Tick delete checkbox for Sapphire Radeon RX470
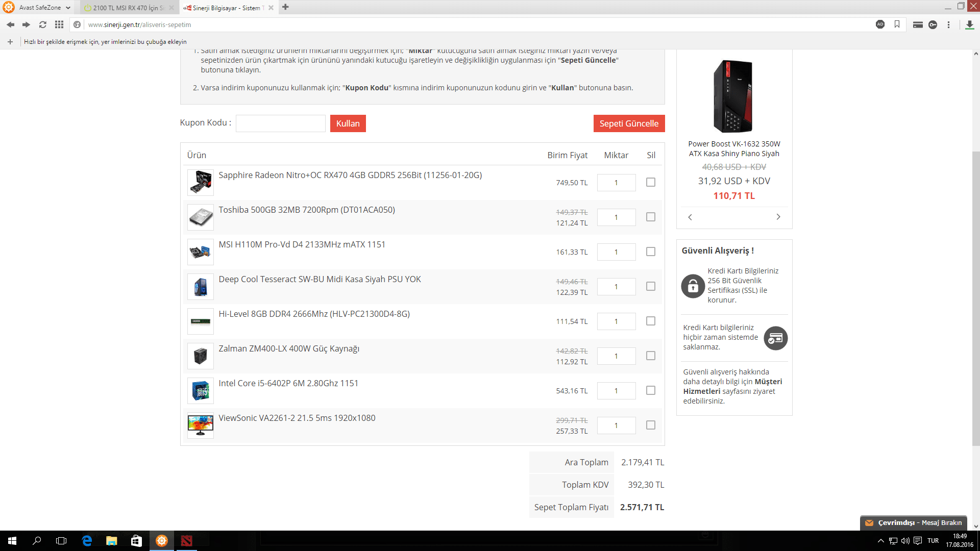This screenshot has width=980, height=551. point(650,182)
